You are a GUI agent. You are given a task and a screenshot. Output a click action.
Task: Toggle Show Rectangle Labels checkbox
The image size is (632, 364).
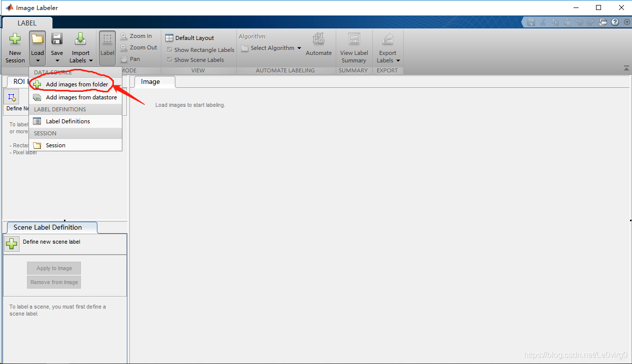169,50
